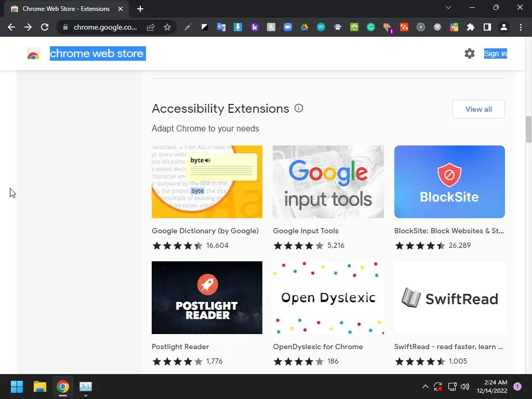Open the monitor graph app in taskbar
The width and height of the screenshot is (532, 399).
(86, 387)
